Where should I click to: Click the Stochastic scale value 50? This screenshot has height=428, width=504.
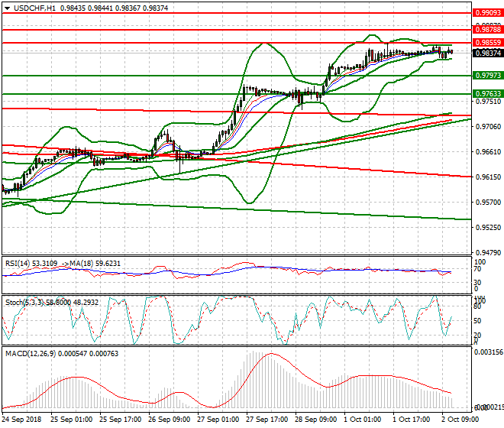click(x=477, y=321)
